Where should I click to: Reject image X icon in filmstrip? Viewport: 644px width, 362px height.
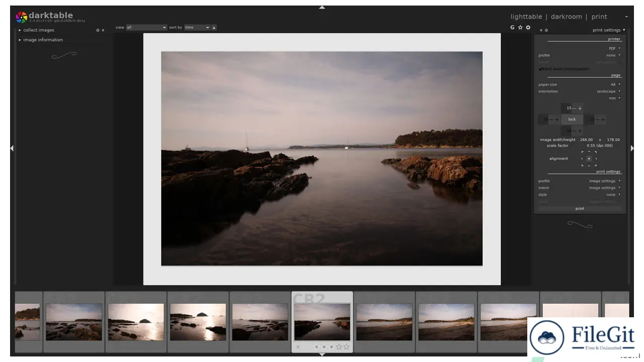(298, 347)
